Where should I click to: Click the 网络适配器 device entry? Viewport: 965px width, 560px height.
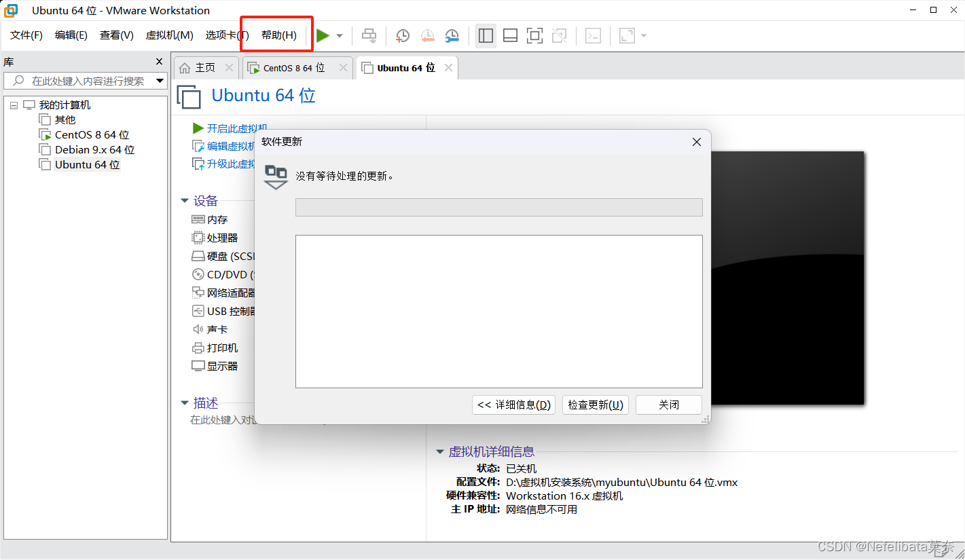point(223,293)
